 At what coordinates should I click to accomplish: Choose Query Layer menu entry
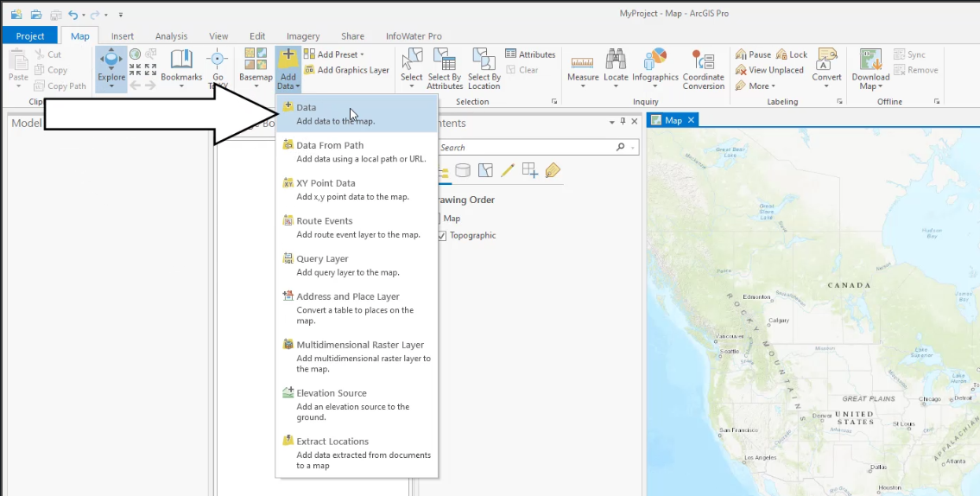coord(357,265)
